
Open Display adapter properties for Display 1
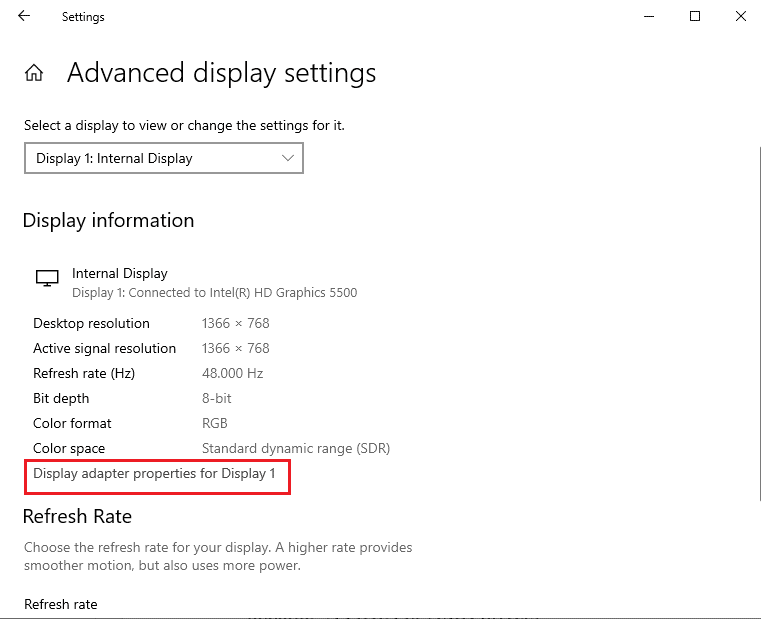tap(154, 473)
